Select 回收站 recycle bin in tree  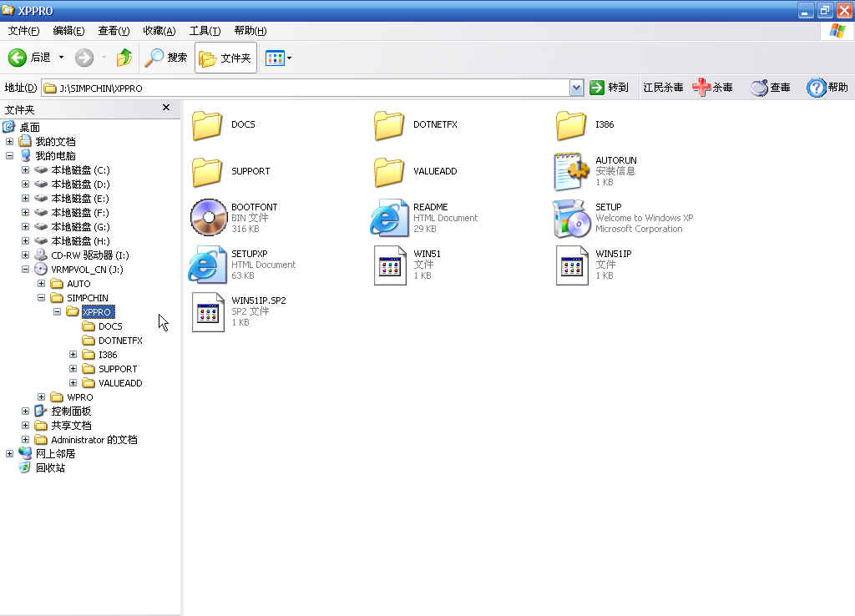coord(49,467)
